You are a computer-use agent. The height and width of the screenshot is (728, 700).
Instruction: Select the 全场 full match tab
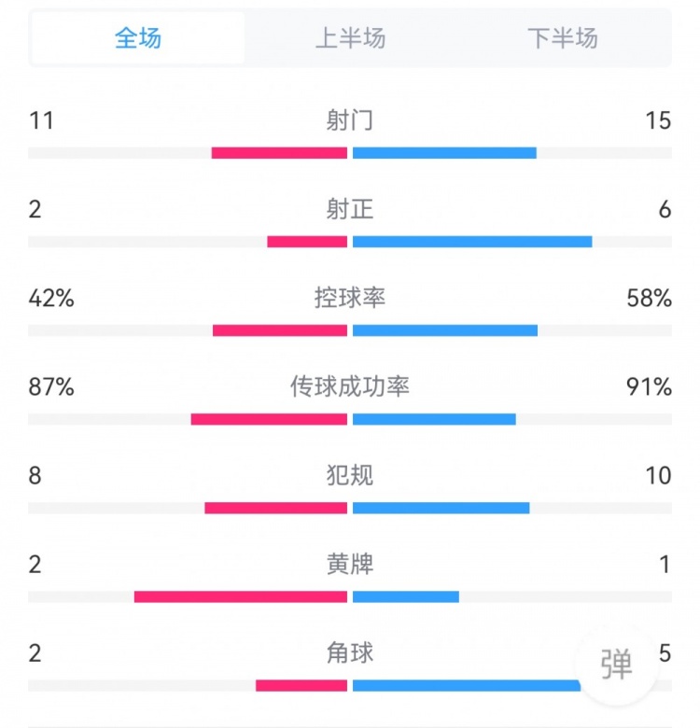tap(138, 38)
